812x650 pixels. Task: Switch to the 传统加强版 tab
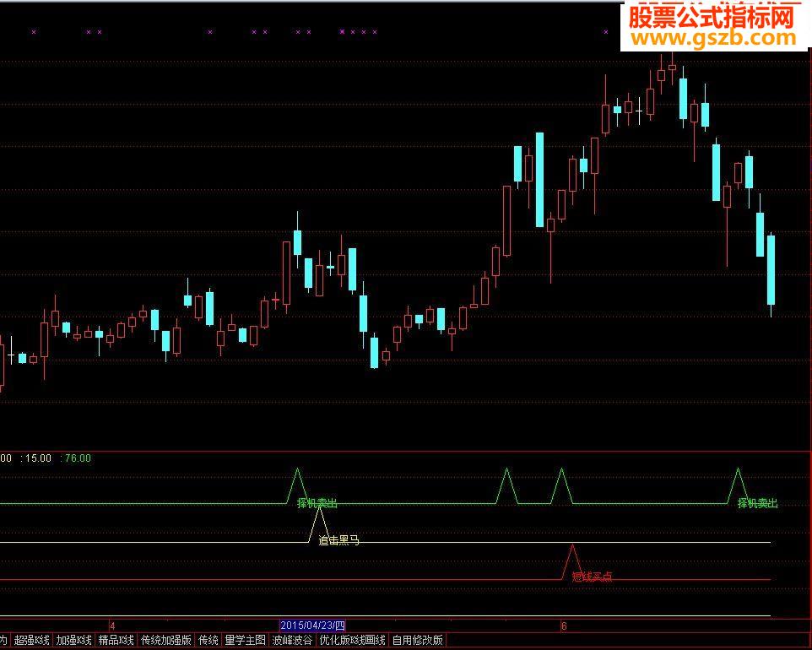pyautogui.click(x=166, y=640)
